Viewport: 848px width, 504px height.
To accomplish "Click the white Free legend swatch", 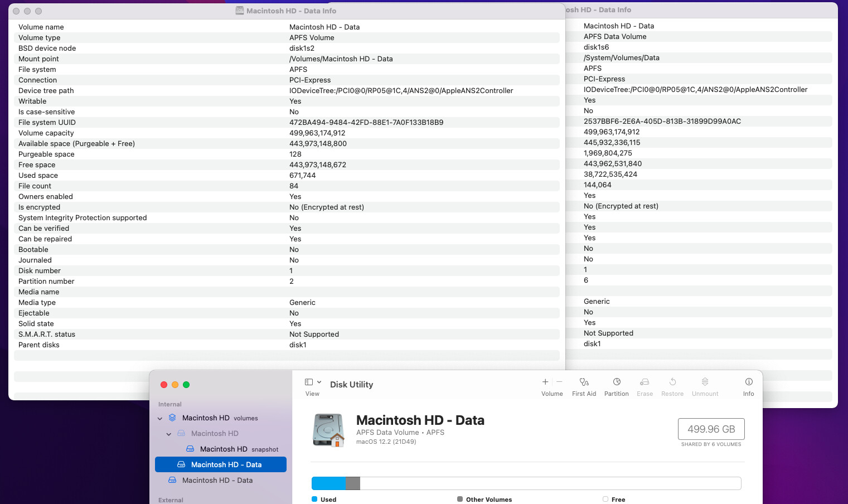I will tap(605, 499).
